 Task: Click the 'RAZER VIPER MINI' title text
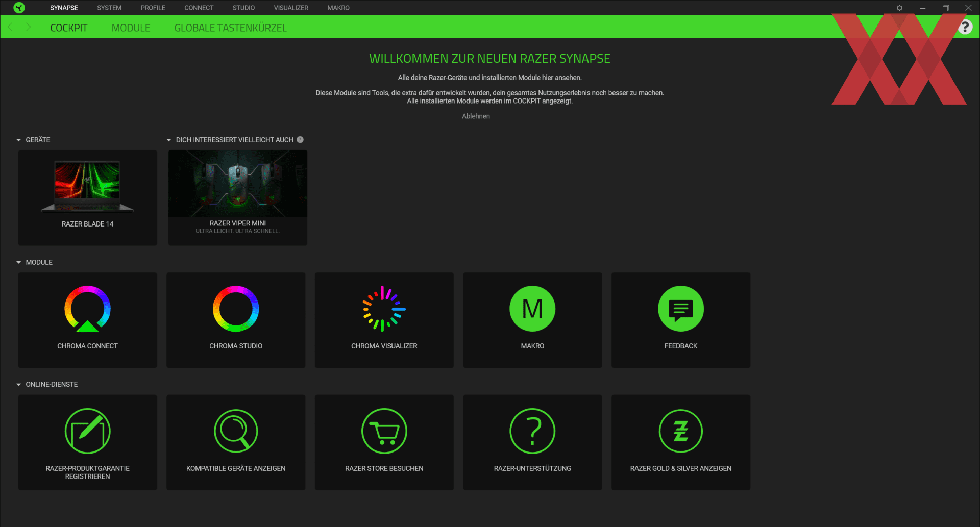[x=238, y=223]
